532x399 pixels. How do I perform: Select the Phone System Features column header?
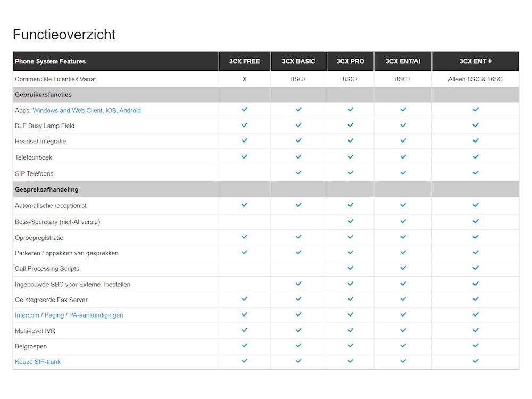(115, 61)
